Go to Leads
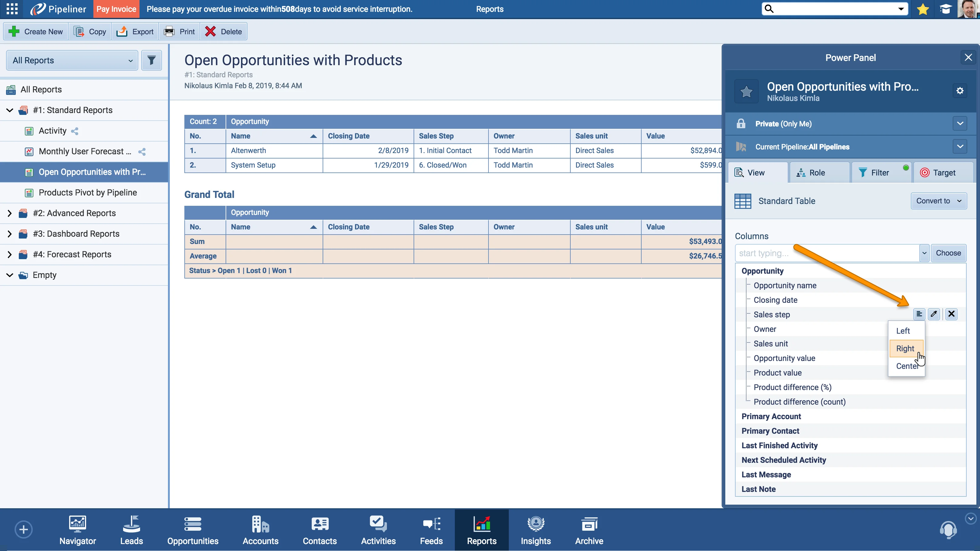This screenshot has height=551, width=980. coord(132,530)
